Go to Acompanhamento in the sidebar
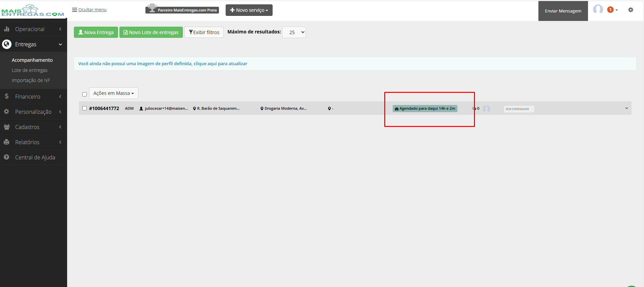Image resolution: width=644 pixels, height=287 pixels. click(32, 60)
